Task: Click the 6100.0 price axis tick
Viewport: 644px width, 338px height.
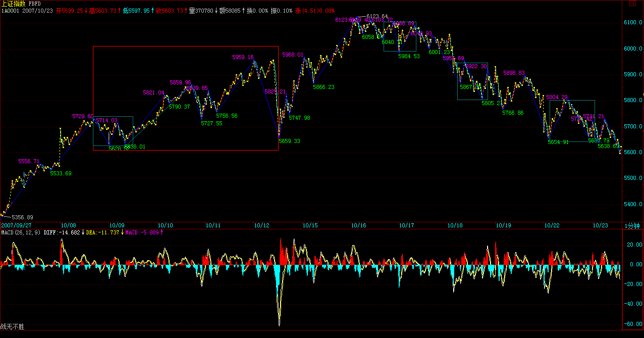Action: (633, 23)
